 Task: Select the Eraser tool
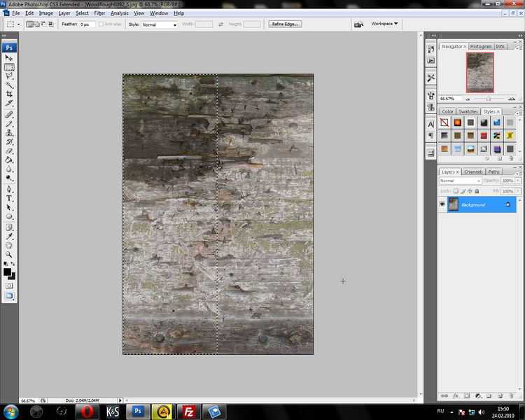9,151
